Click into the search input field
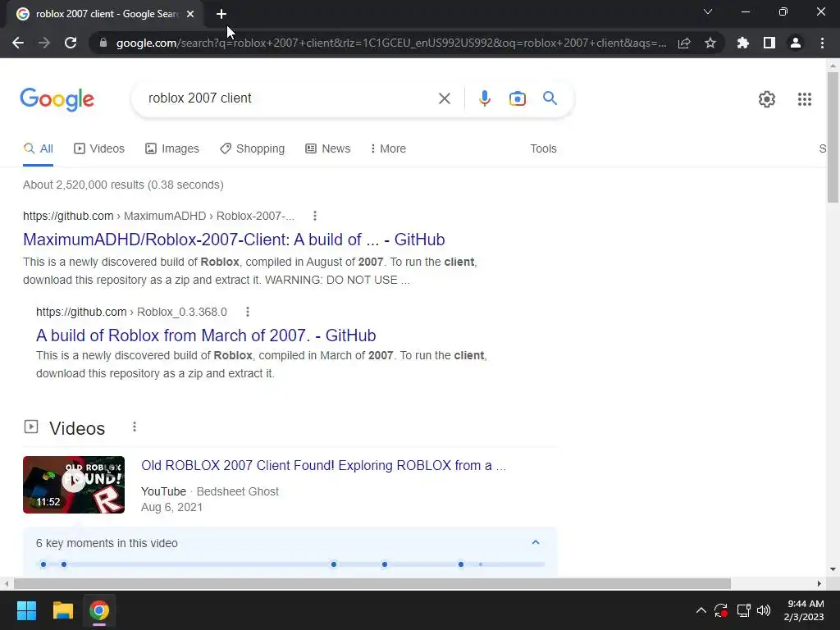Image resolution: width=840 pixels, height=630 pixels. 290,98
